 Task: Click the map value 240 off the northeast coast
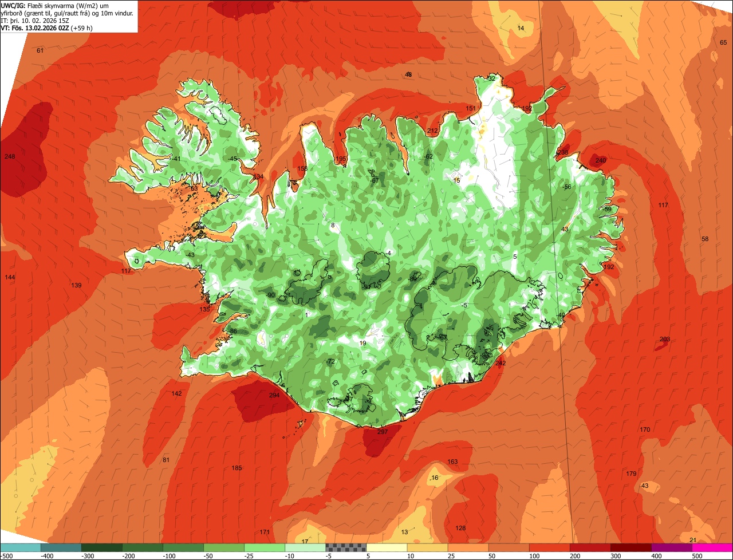point(601,160)
